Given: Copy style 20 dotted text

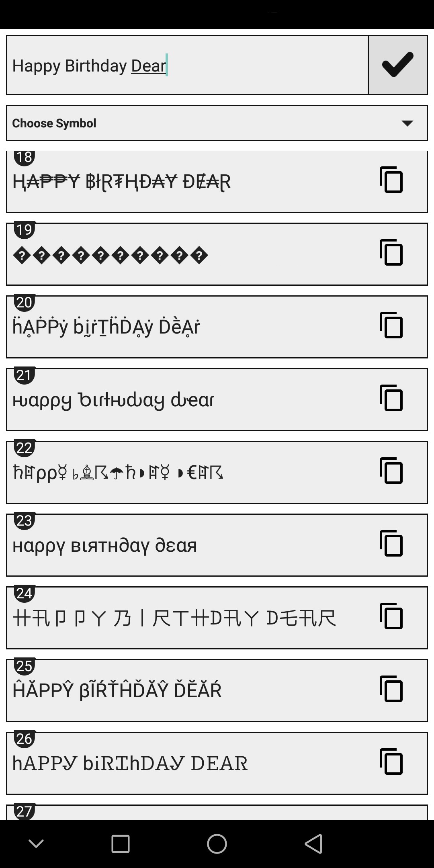Looking at the screenshot, I should click(391, 325).
